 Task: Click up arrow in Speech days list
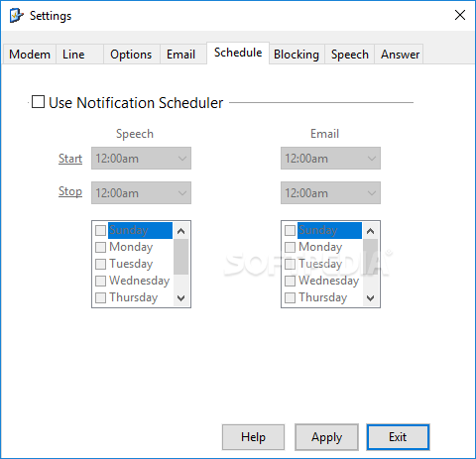180,231
